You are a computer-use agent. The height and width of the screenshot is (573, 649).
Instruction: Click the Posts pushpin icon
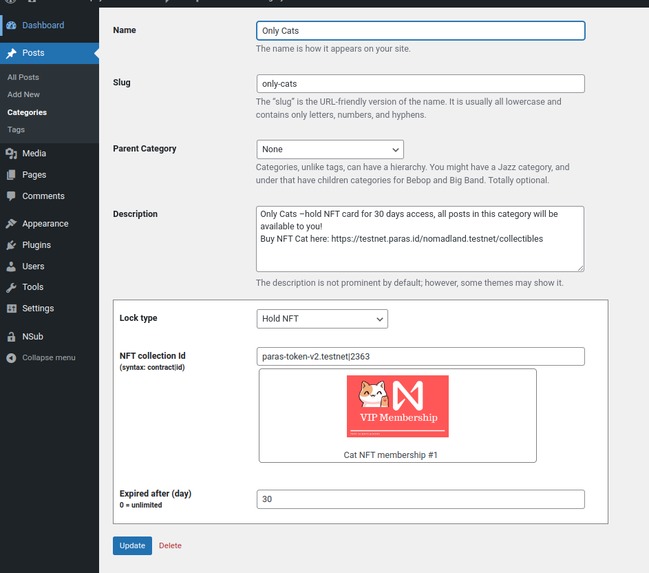point(11,53)
